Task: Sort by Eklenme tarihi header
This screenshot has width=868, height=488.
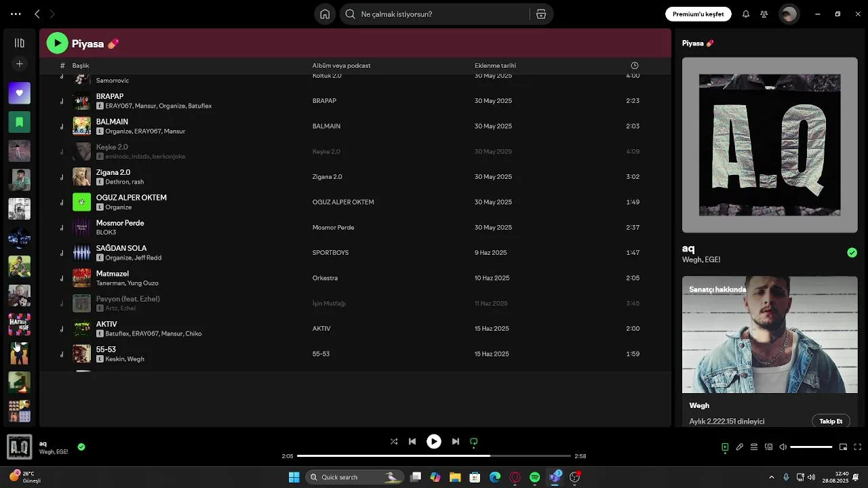Action: (x=495, y=66)
